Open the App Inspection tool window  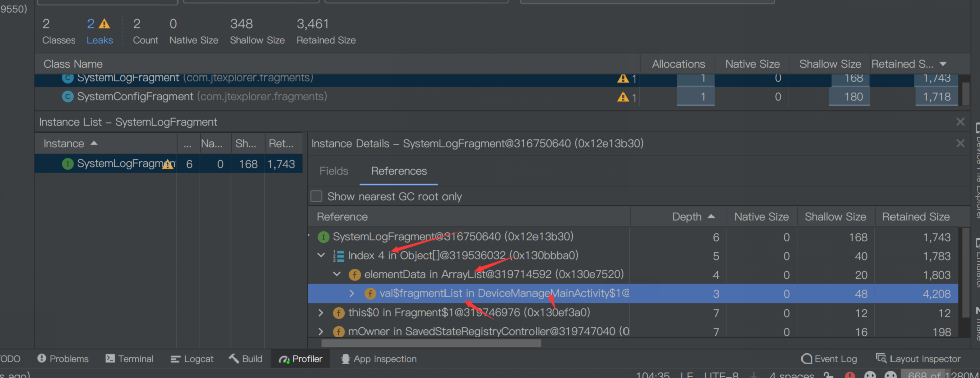click(x=379, y=359)
